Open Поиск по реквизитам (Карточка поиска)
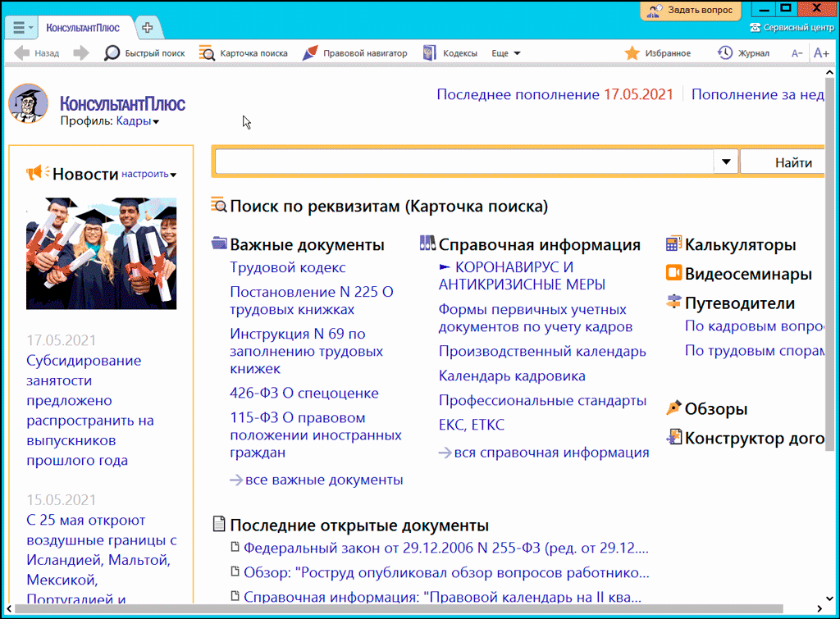This screenshot has width=840, height=619. [x=389, y=206]
